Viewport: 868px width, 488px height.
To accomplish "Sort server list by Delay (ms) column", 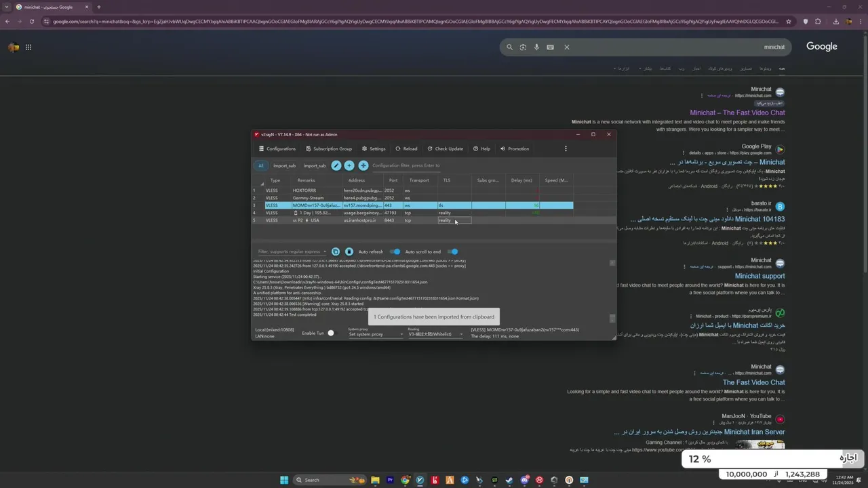I will (521, 180).
